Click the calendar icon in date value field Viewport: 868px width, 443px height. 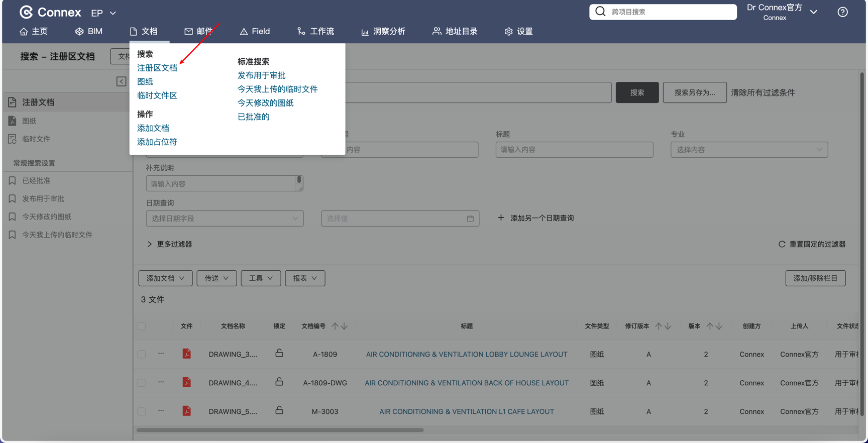(470, 218)
